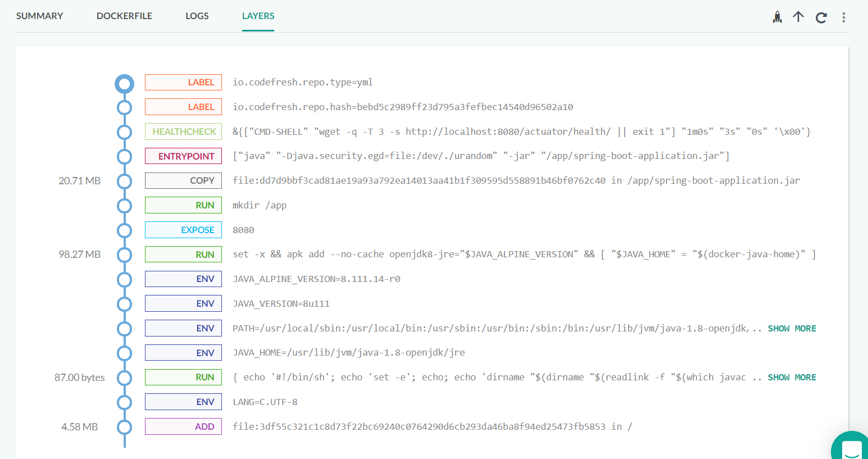The width and height of the screenshot is (868, 459).
Task: Open the Dockerfile tab
Action: point(124,16)
